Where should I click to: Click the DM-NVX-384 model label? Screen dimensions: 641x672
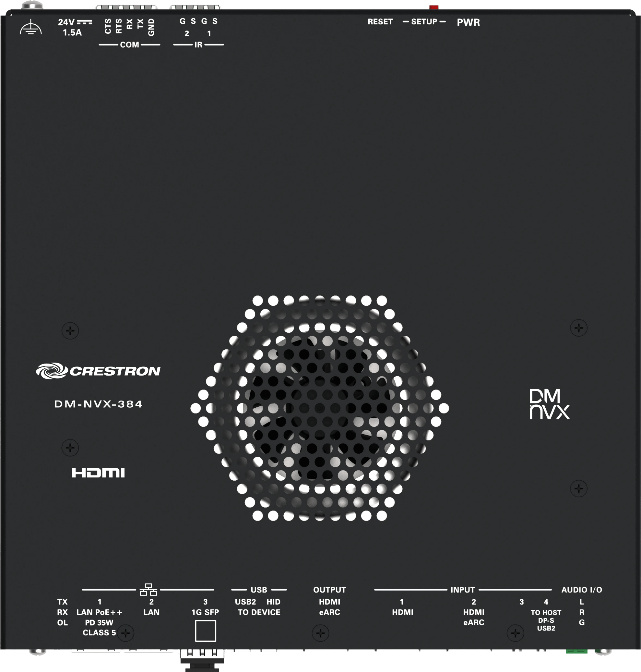[98, 404]
